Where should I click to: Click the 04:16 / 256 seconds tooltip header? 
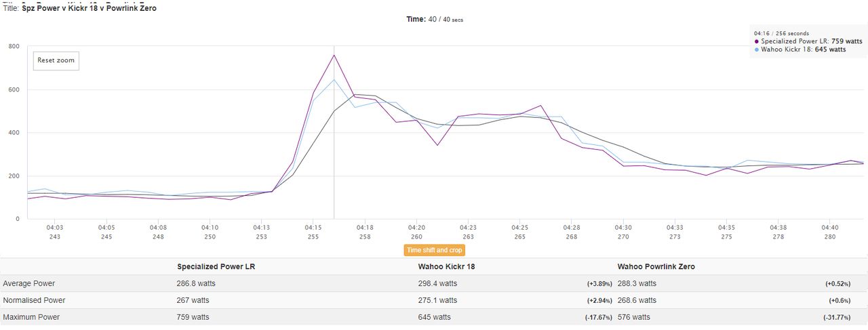781,33
